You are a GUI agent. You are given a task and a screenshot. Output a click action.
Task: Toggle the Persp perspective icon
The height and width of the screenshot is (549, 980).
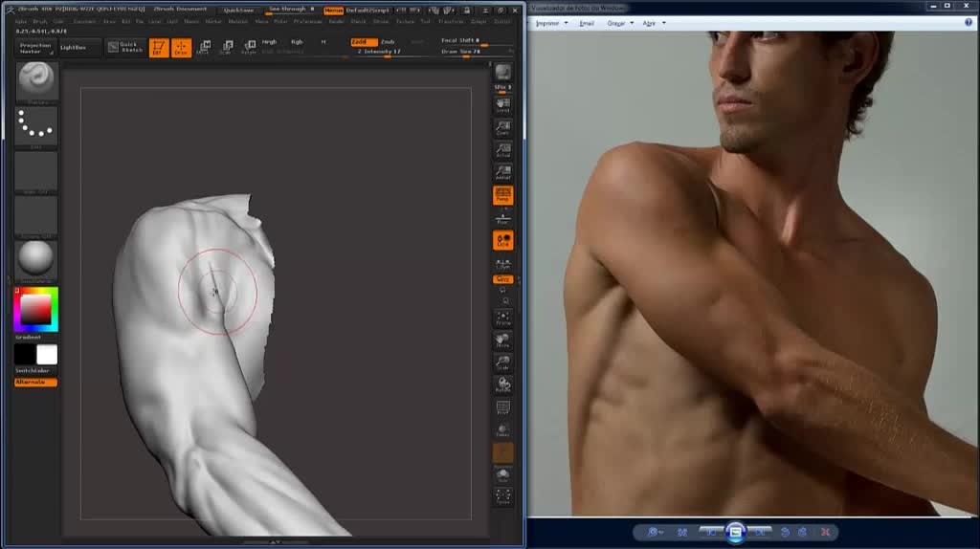point(502,195)
